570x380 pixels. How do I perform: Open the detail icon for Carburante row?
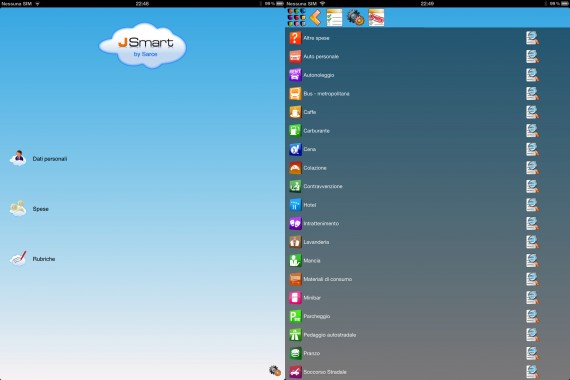pyautogui.click(x=532, y=131)
